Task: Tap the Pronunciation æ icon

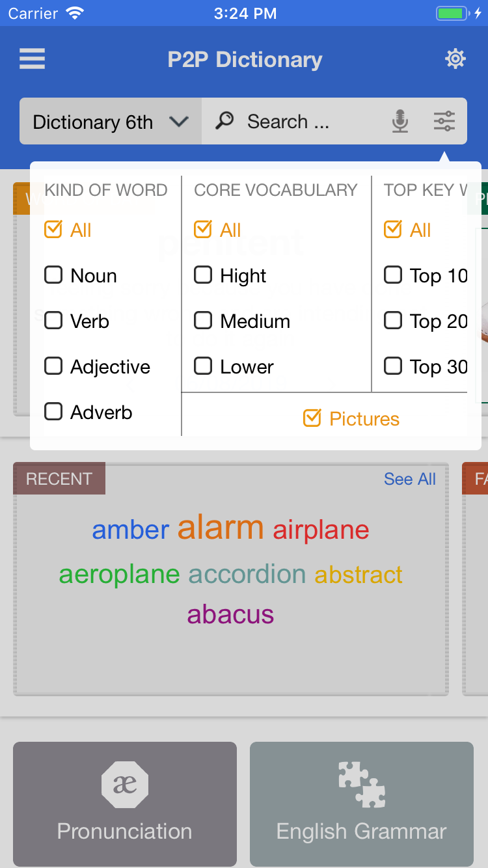Action: click(125, 785)
